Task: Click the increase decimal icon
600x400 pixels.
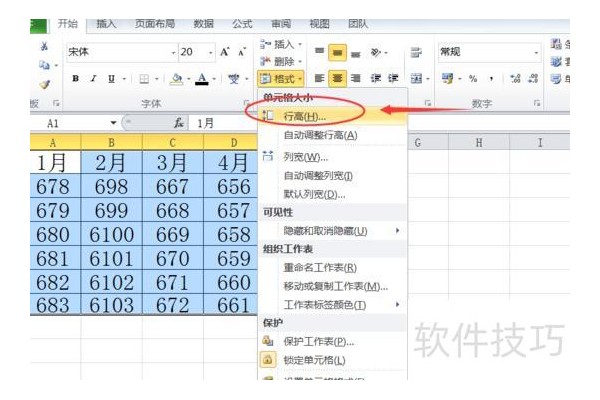Action: click(515, 79)
